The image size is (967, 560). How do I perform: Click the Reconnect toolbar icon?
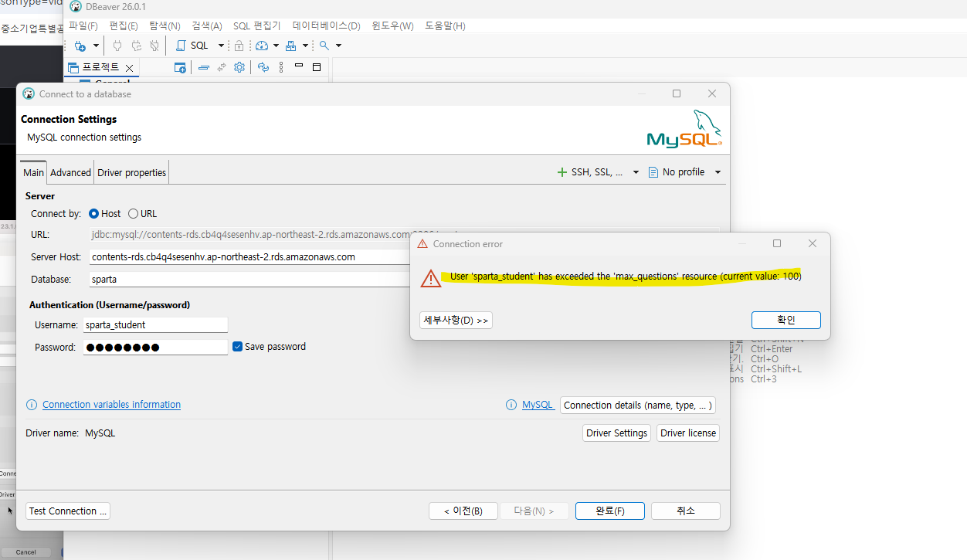tap(136, 46)
